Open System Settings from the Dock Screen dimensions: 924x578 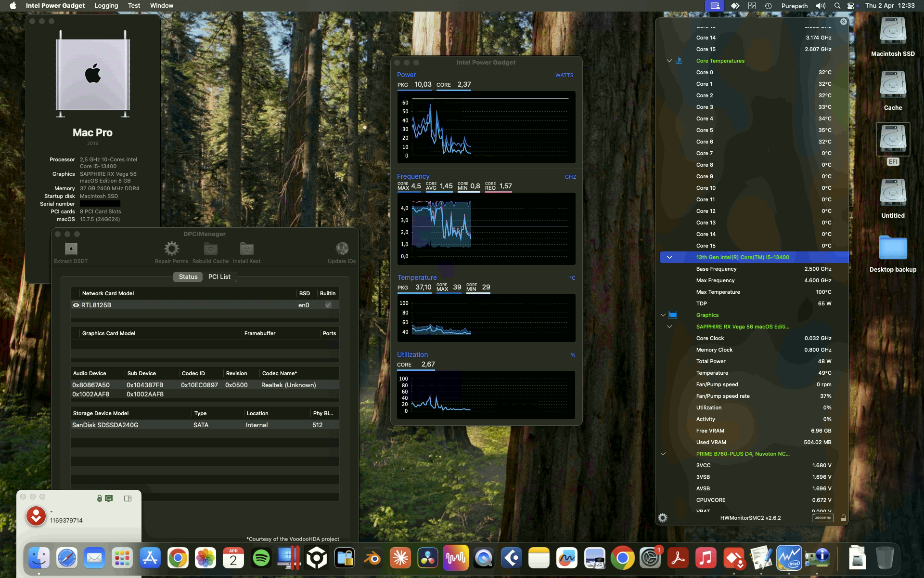coord(650,558)
